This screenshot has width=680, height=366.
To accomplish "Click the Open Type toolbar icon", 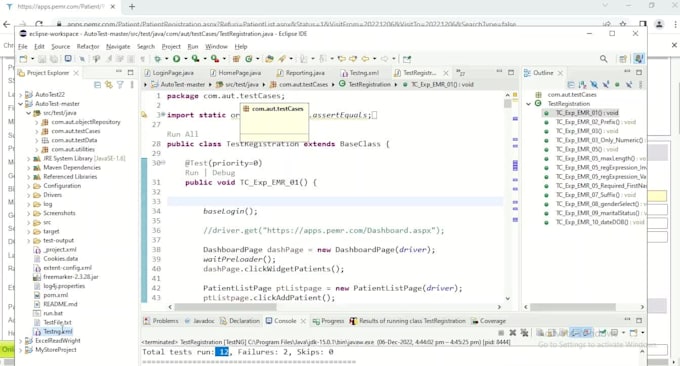I will pos(270,59).
